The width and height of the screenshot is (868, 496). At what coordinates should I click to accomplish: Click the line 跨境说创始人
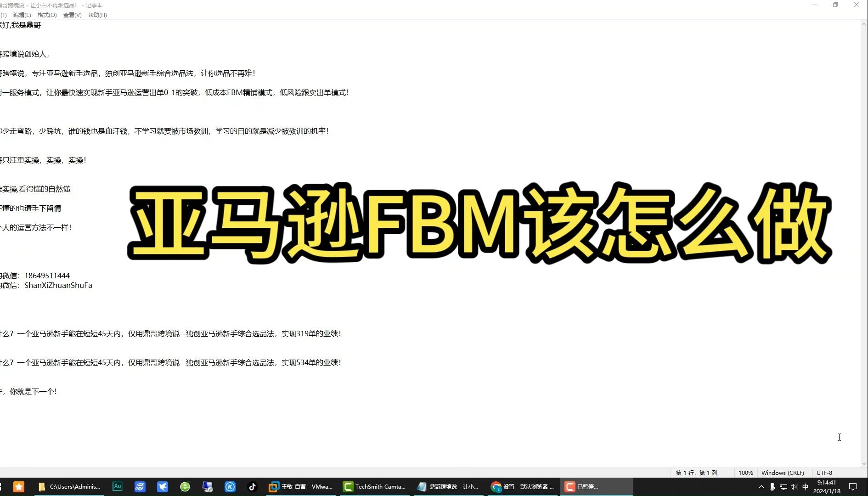coord(25,54)
